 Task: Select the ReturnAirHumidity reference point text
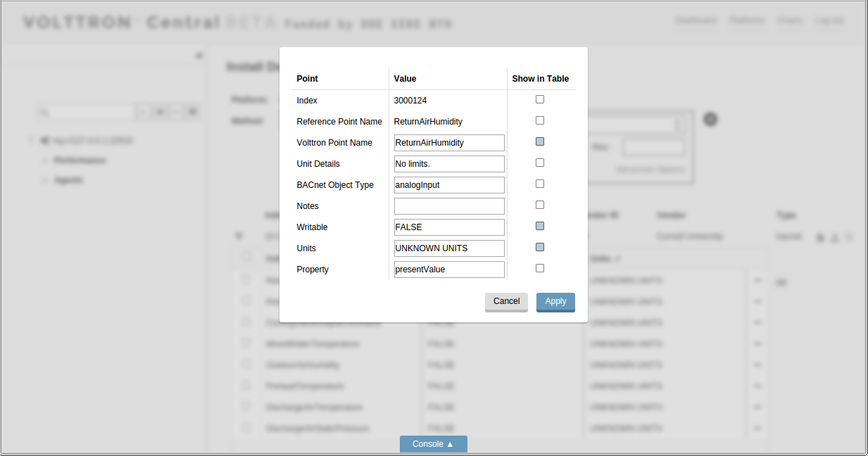tap(428, 122)
